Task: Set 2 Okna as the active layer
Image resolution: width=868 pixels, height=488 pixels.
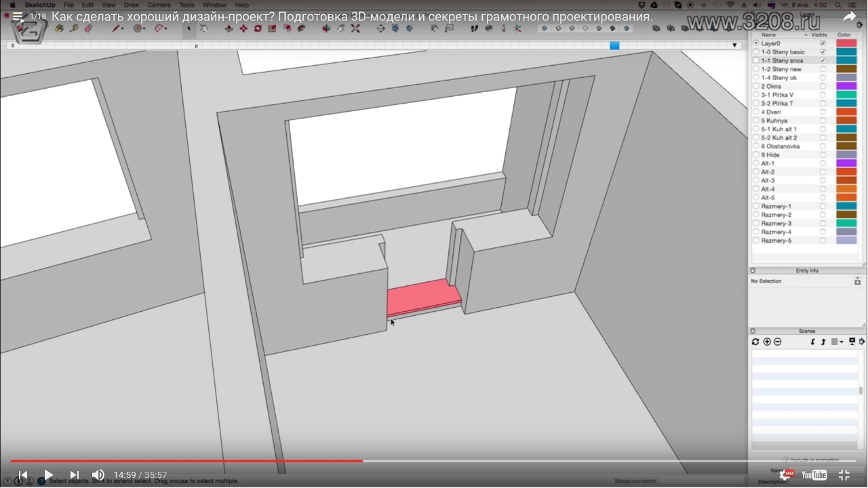Action: [x=756, y=86]
